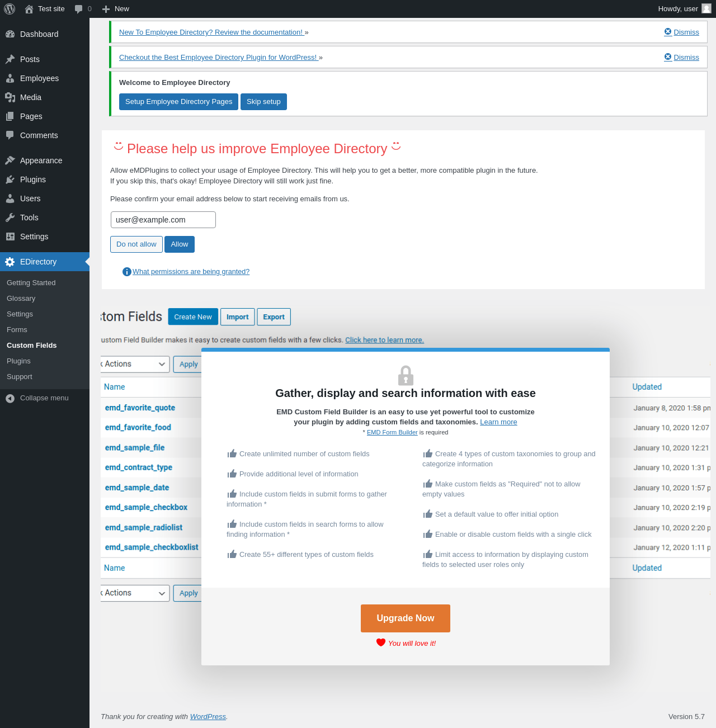Sort by top Name column header
Image resolution: width=716 pixels, height=728 pixels.
[x=115, y=387]
